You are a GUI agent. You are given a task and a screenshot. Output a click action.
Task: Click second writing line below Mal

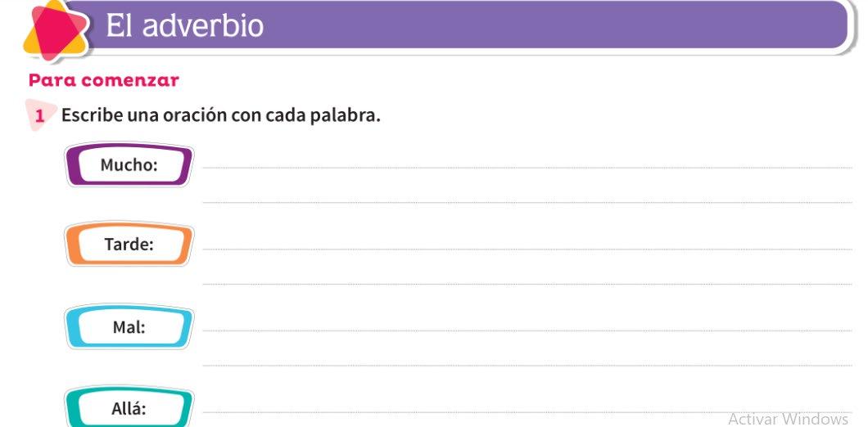(x=524, y=365)
